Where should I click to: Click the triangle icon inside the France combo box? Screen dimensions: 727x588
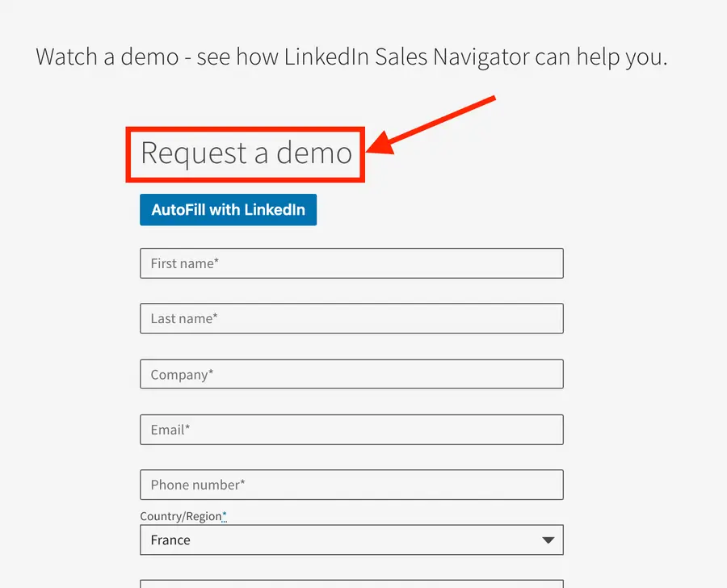pos(548,540)
